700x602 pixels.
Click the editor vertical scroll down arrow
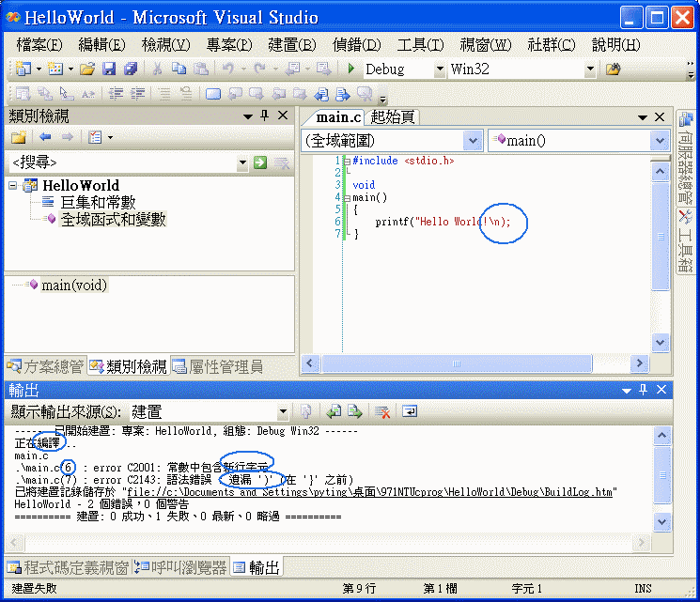coord(660,343)
